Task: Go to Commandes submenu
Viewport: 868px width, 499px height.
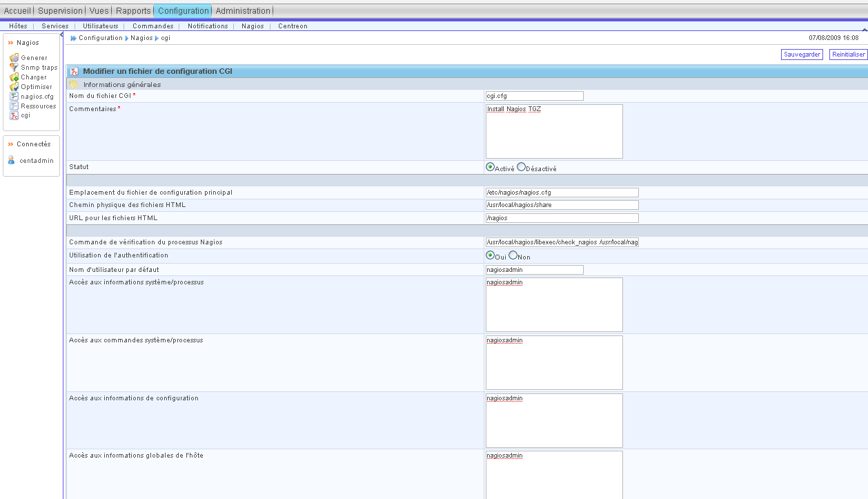Action: click(152, 26)
